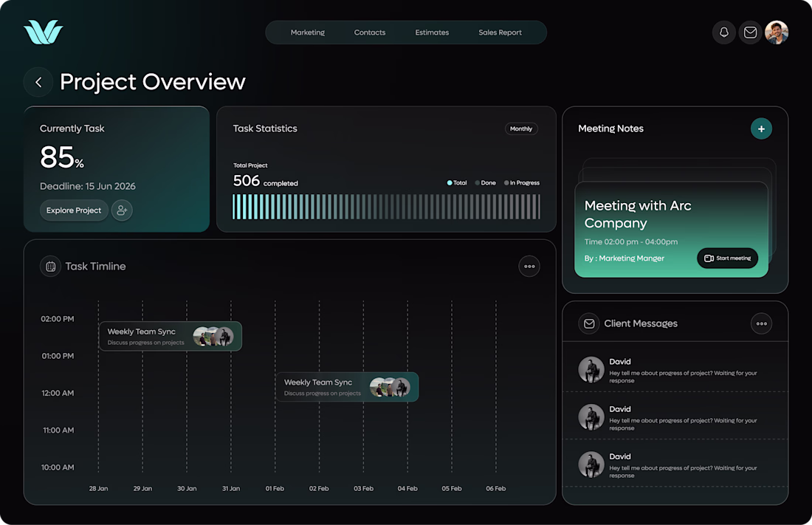Select the 31 Jan date label
The height and width of the screenshot is (525, 812).
(x=231, y=488)
